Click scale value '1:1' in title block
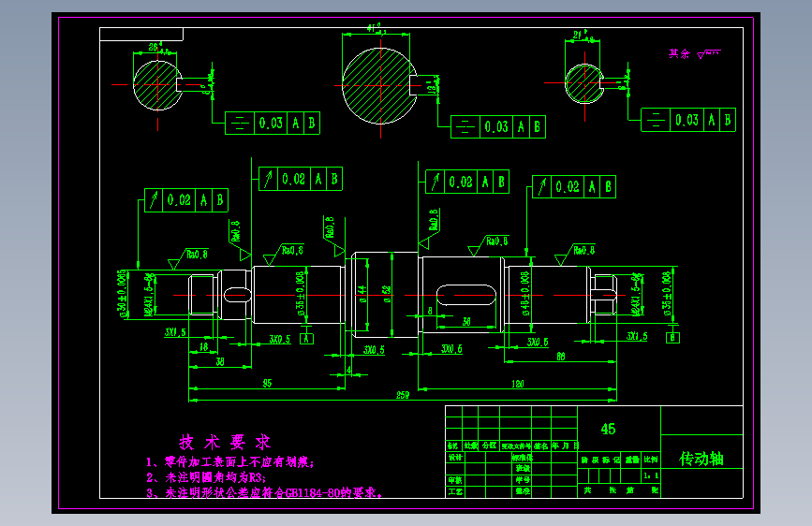The height and width of the screenshot is (526, 812). point(651,475)
